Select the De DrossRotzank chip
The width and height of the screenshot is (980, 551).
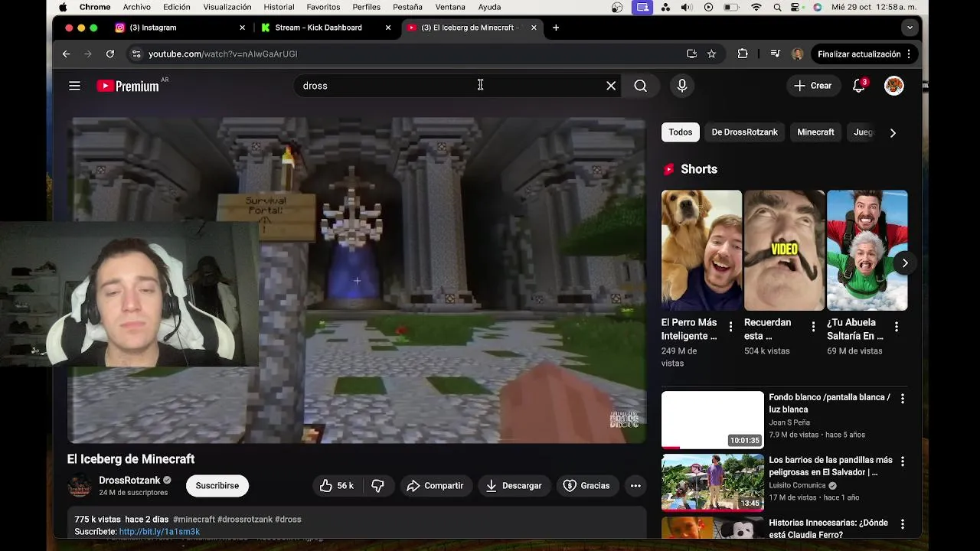click(744, 132)
